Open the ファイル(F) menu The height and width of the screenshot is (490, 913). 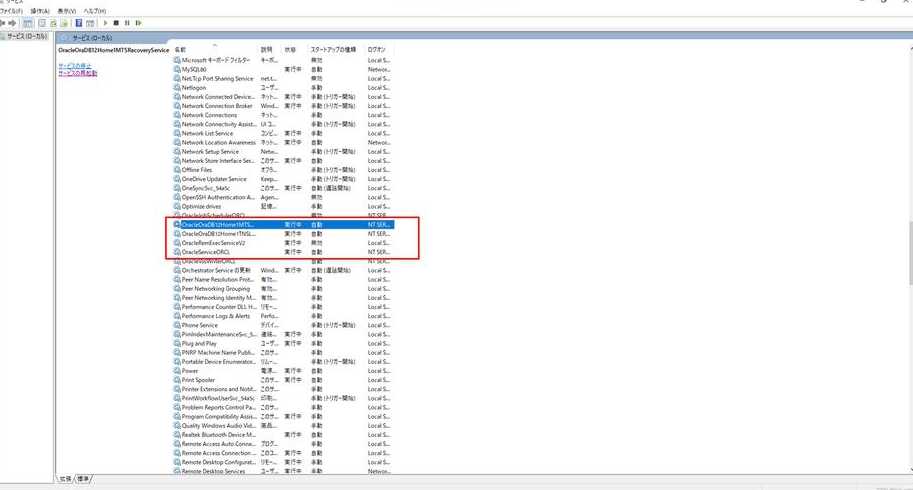pyautogui.click(x=11, y=11)
